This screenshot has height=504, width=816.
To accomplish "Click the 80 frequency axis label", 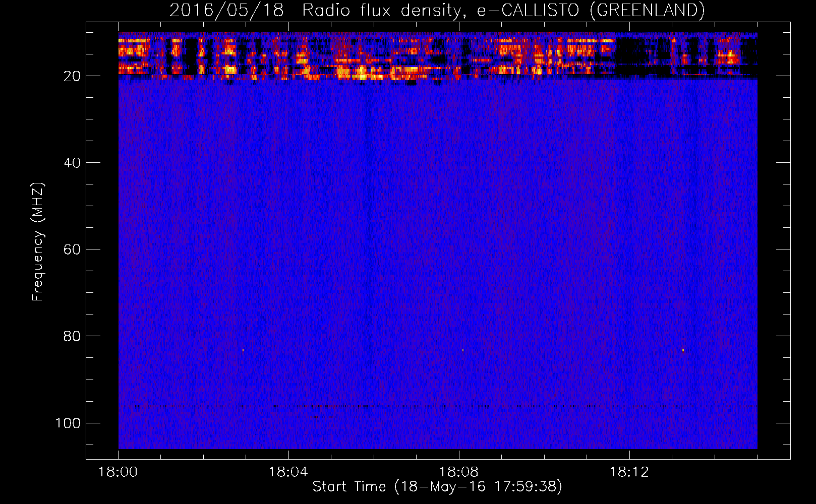I will [72, 336].
